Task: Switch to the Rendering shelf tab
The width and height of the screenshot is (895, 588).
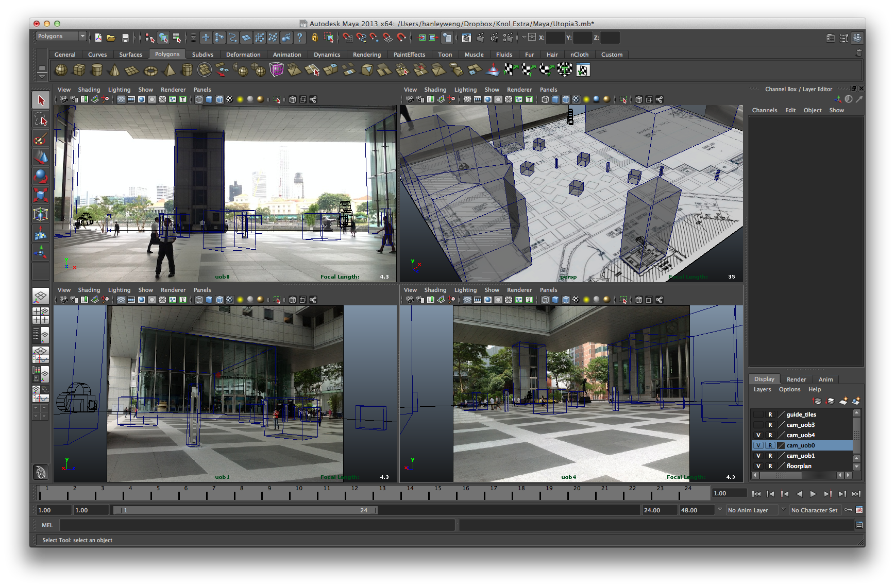Action: point(367,55)
